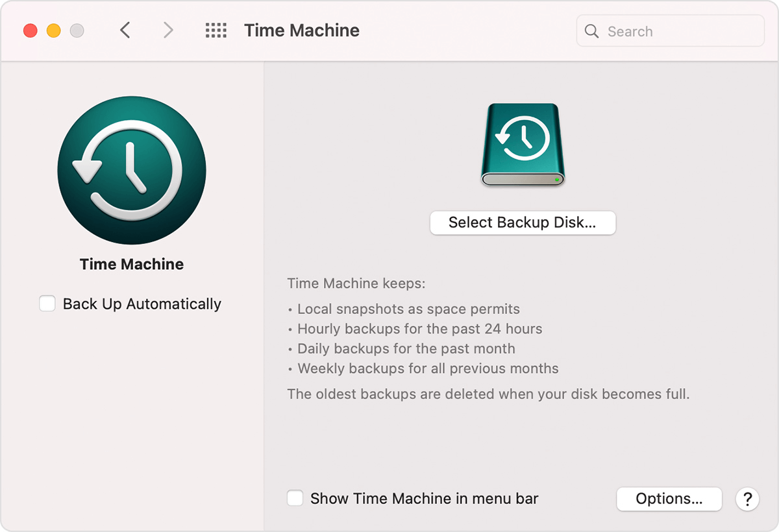Viewport: 779px width, 532px height.
Task: Open the Options dialog
Action: coord(669,499)
